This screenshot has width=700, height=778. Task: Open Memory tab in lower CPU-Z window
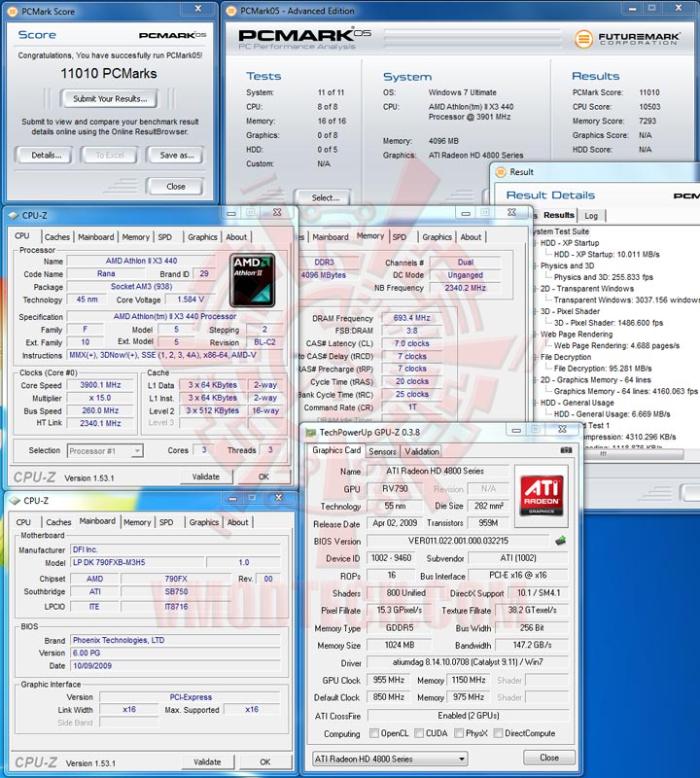[137, 522]
